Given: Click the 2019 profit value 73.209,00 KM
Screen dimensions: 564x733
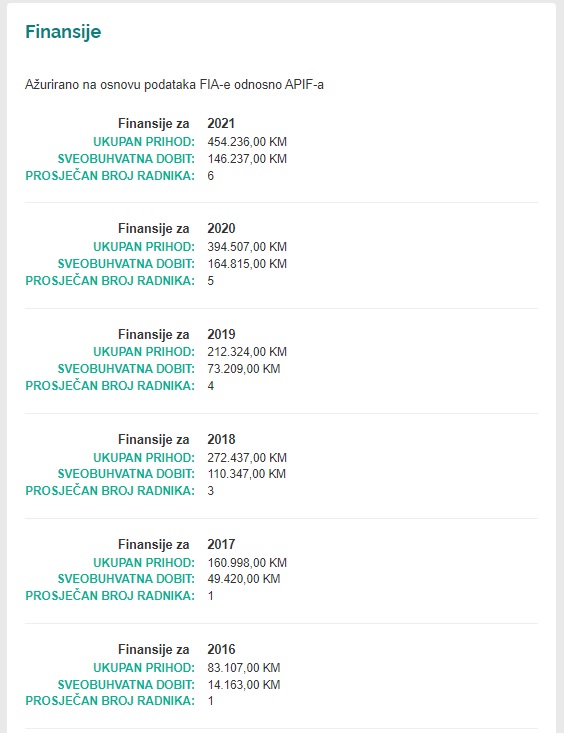Looking at the screenshot, I should pos(244,369).
